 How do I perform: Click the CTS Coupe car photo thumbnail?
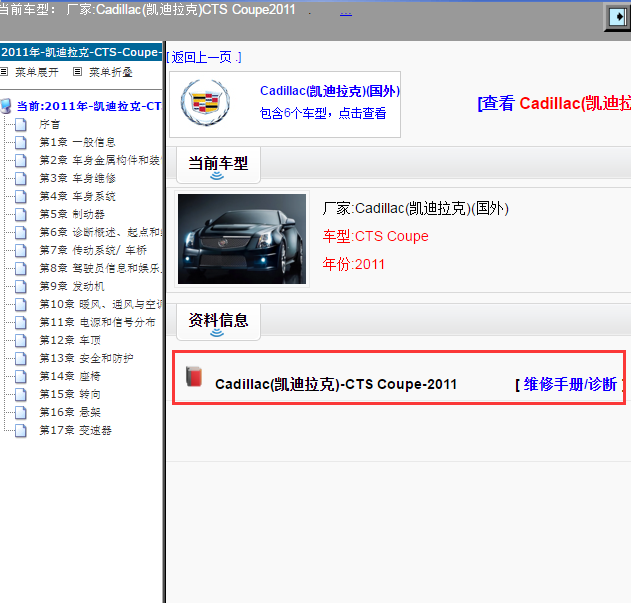(x=242, y=239)
